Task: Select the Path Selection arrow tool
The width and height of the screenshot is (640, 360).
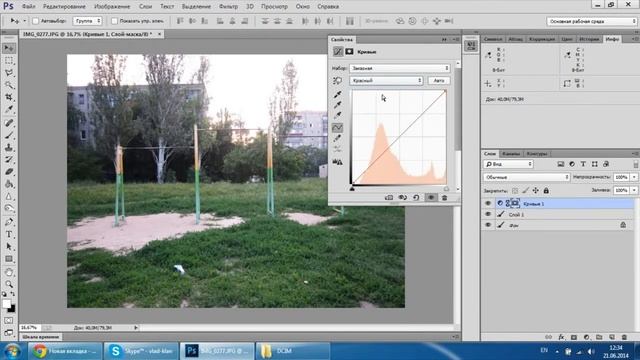Action: tap(9, 247)
